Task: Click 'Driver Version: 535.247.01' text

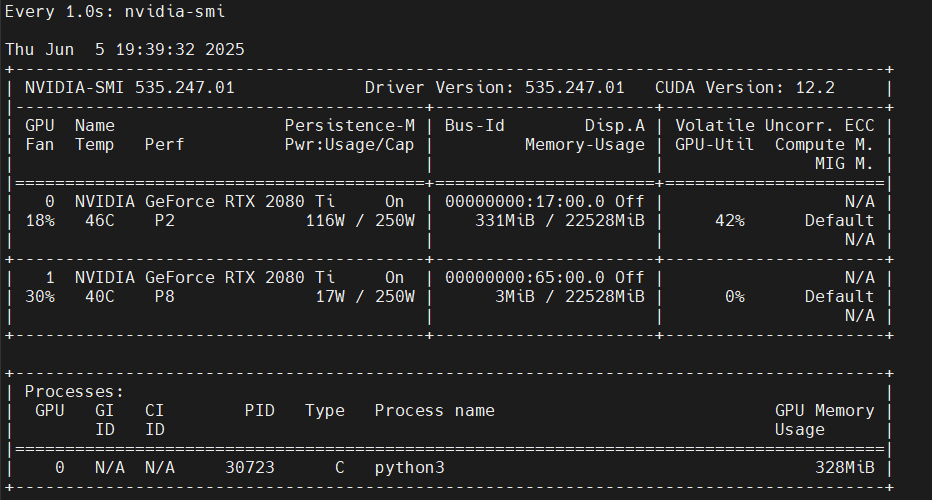Action: coord(495,88)
